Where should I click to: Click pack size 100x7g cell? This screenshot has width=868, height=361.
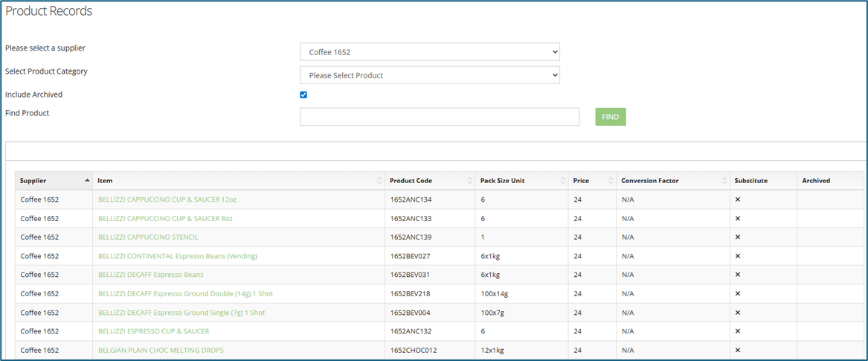[521, 313]
